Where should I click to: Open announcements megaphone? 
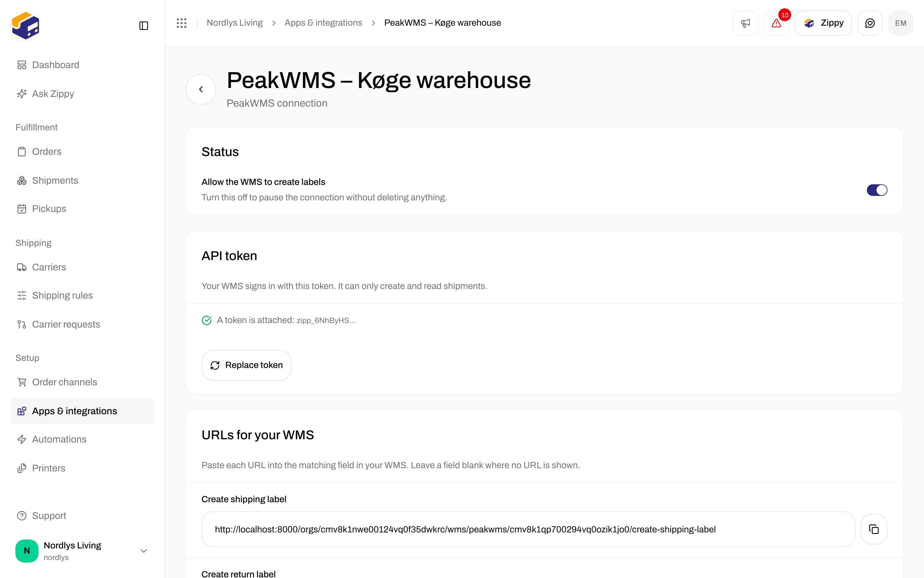pos(745,23)
